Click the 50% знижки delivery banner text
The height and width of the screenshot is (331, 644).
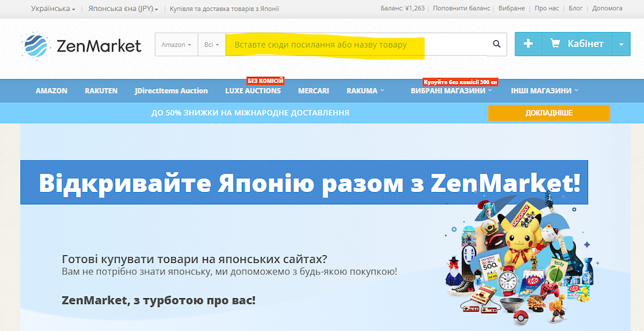250,113
